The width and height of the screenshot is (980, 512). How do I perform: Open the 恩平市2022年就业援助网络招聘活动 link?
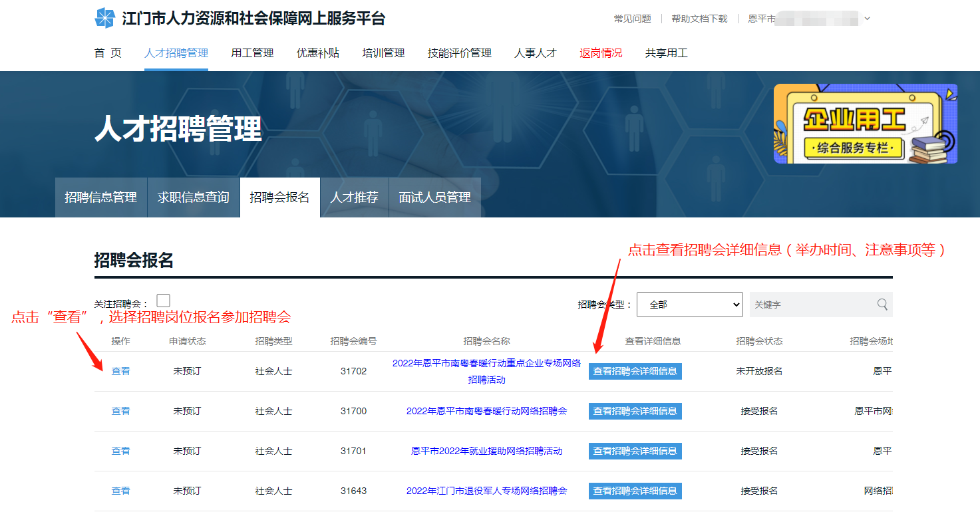pos(486,451)
